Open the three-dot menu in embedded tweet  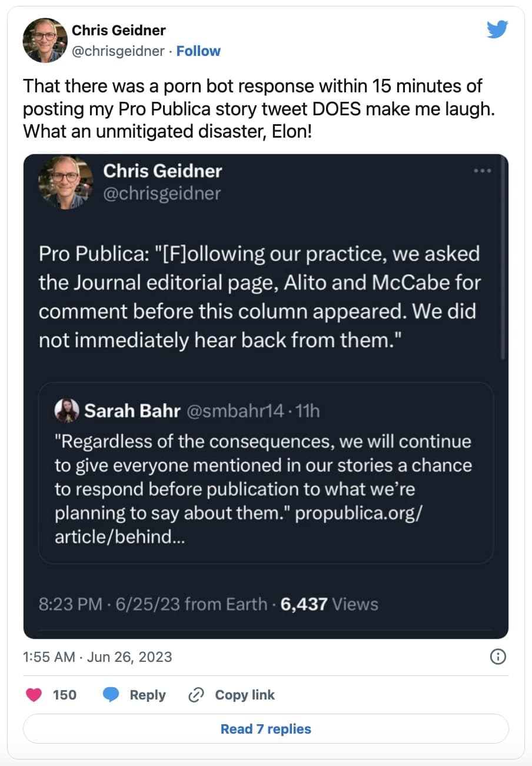[x=482, y=171]
